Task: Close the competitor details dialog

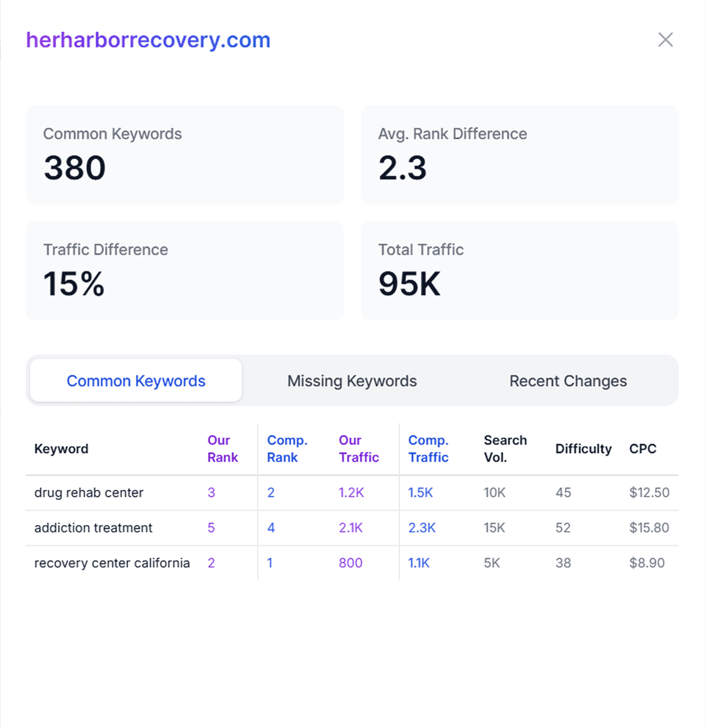Action: 665,40
